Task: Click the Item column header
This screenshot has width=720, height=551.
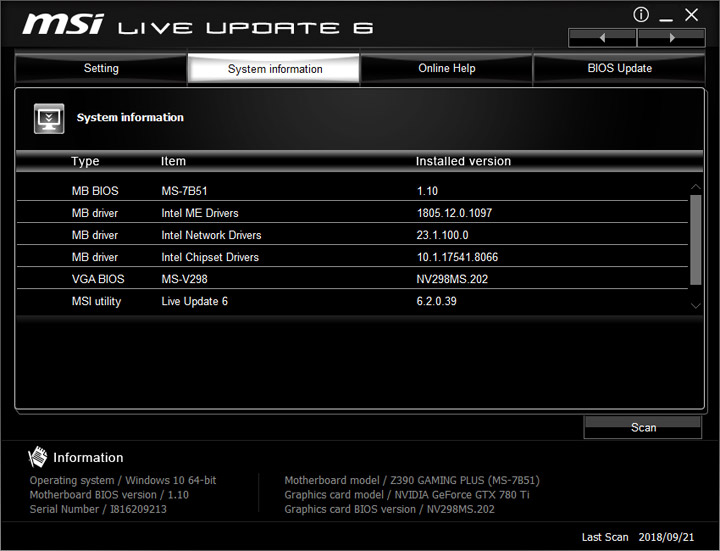Action: coord(173,161)
